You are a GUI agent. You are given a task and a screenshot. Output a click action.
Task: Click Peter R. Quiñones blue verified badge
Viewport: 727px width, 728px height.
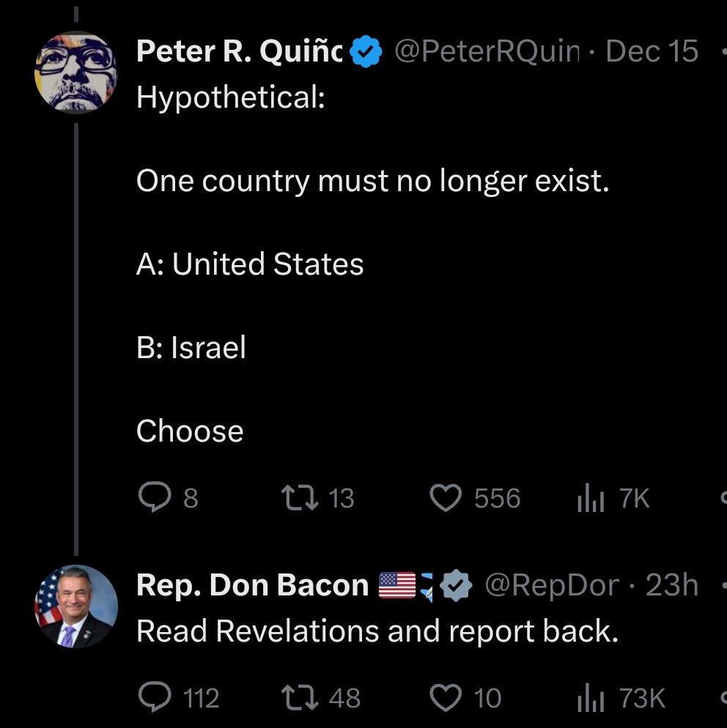click(366, 51)
